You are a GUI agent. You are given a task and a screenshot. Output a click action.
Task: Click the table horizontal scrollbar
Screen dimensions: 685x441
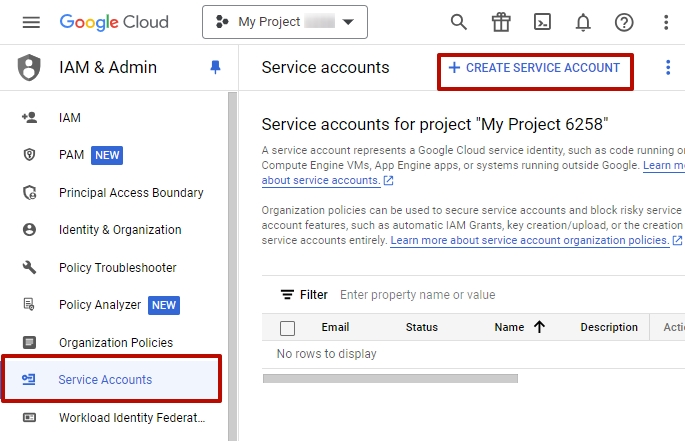(x=390, y=378)
